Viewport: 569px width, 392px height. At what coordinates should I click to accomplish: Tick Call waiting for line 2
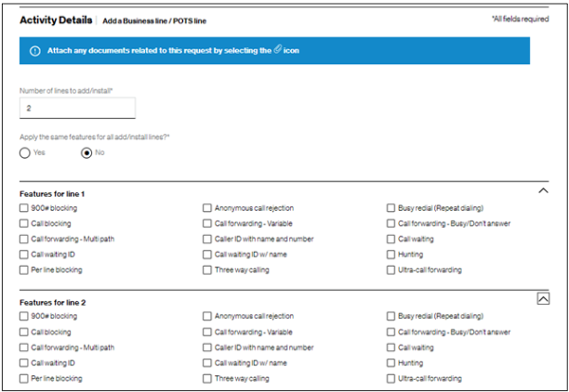click(390, 347)
